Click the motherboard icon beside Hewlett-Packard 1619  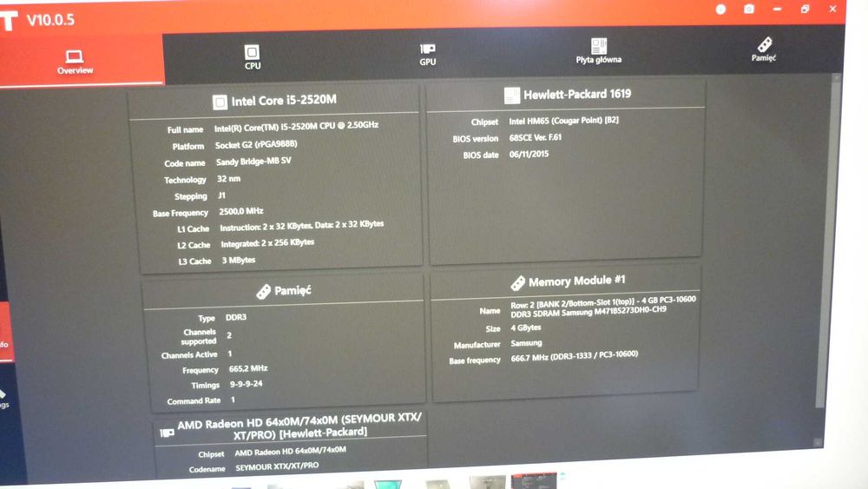(x=511, y=96)
